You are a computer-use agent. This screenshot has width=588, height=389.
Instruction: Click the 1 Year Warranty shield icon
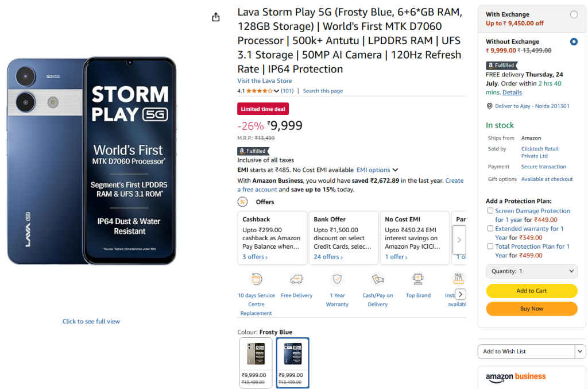(337, 279)
